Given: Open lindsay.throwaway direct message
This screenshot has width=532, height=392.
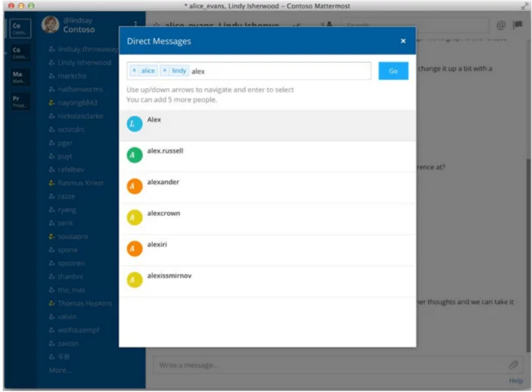Looking at the screenshot, I should point(84,49).
